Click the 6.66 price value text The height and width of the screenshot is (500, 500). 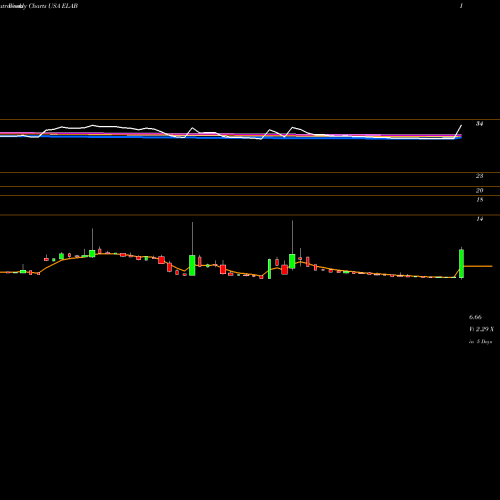click(475, 317)
